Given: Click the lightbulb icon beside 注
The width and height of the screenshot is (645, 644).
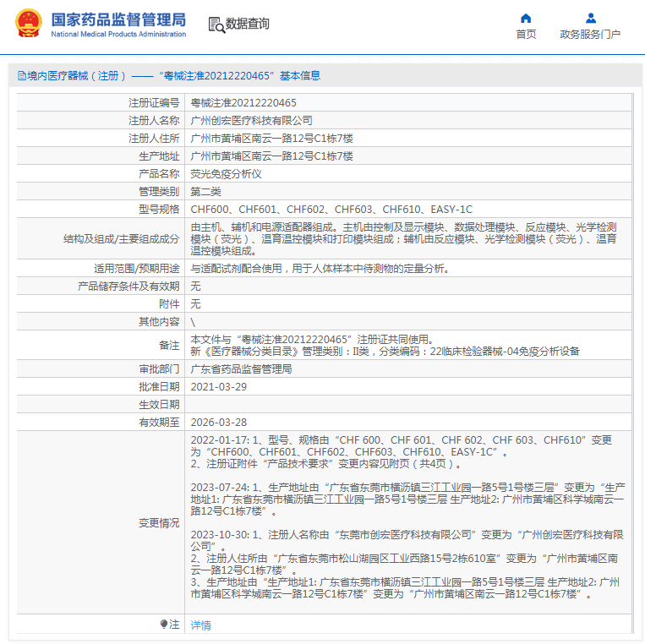Looking at the screenshot, I should pyautogui.click(x=164, y=625).
